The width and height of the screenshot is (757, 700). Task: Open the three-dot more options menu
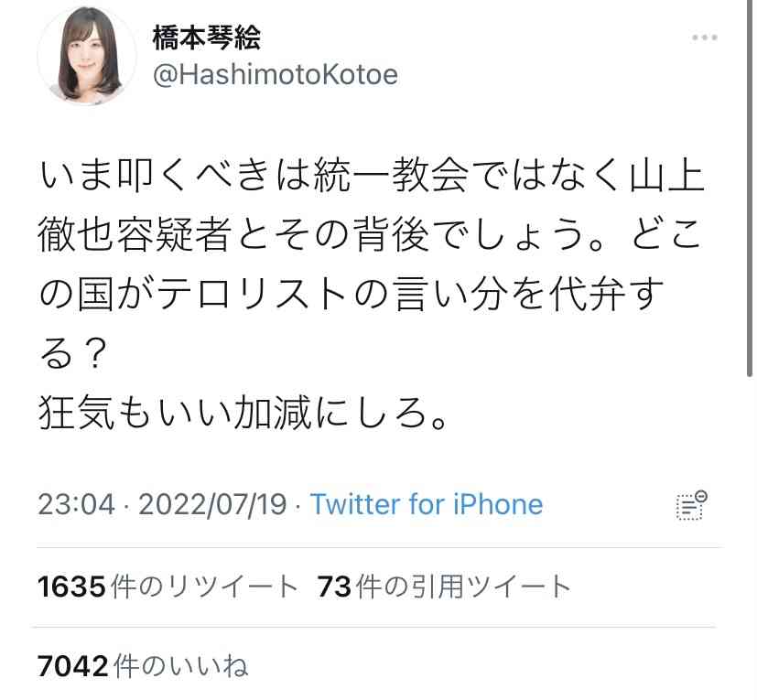pos(705,38)
